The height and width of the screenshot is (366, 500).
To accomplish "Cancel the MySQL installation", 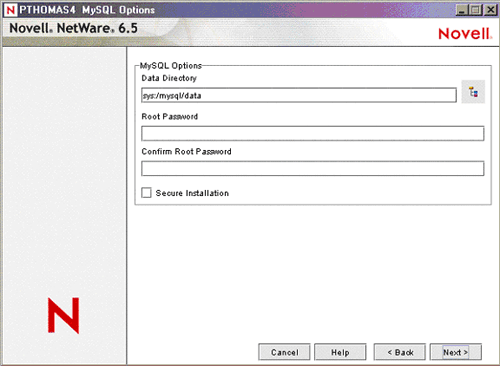I will [x=284, y=352].
